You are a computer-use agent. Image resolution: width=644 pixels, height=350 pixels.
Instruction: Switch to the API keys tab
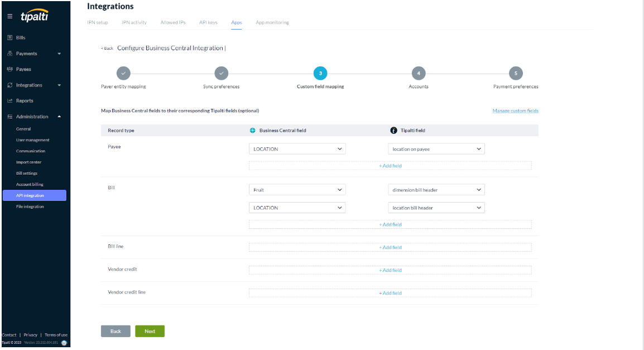(208, 22)
